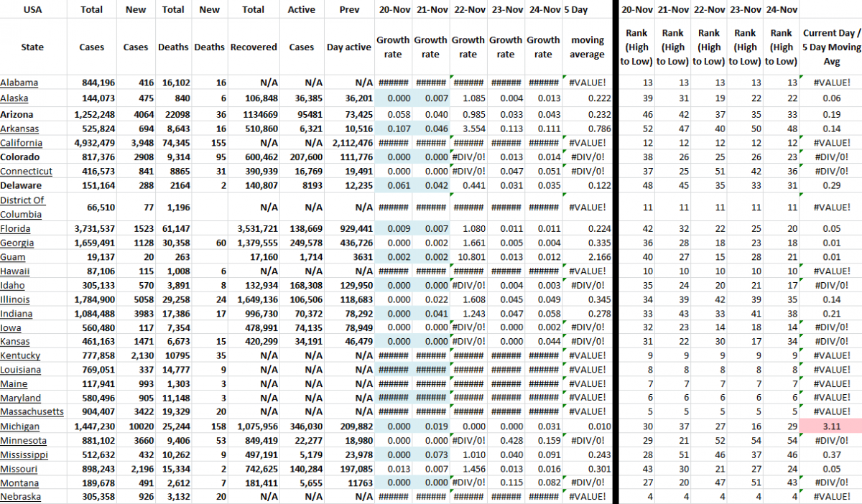
Task: Open the Guam state link
Action: click(13, 256)
